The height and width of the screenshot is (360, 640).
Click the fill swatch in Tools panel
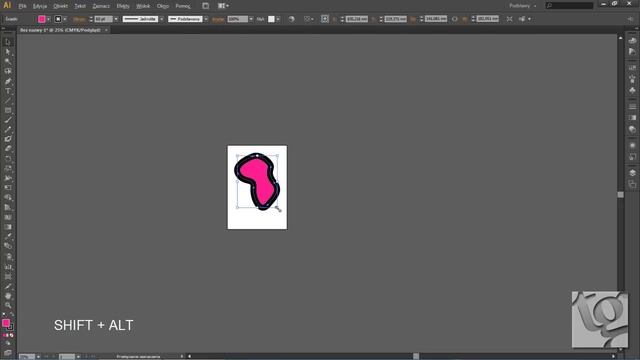point(6,323)
